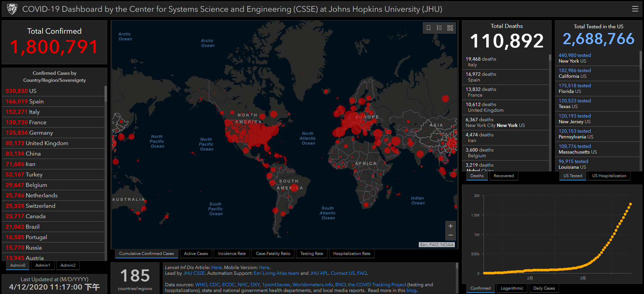Select 19,468 deaths Italy entry
The height and width of the screenshot is (294, 644).
click(x=505, y=62)
